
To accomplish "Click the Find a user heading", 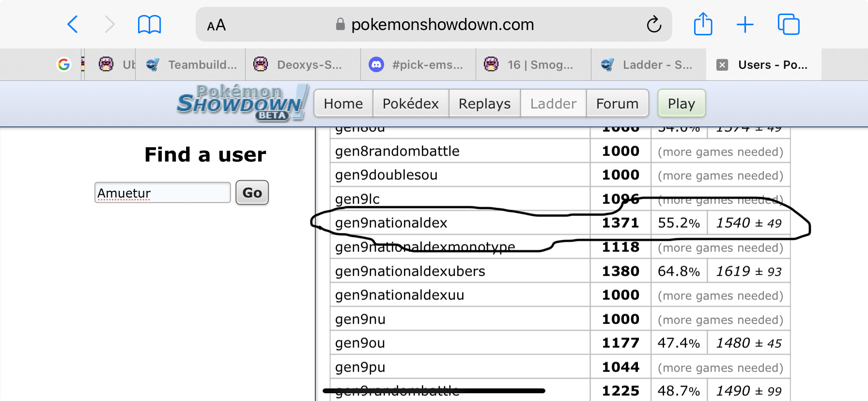I will pyautogui.click(x=205, y=155).
